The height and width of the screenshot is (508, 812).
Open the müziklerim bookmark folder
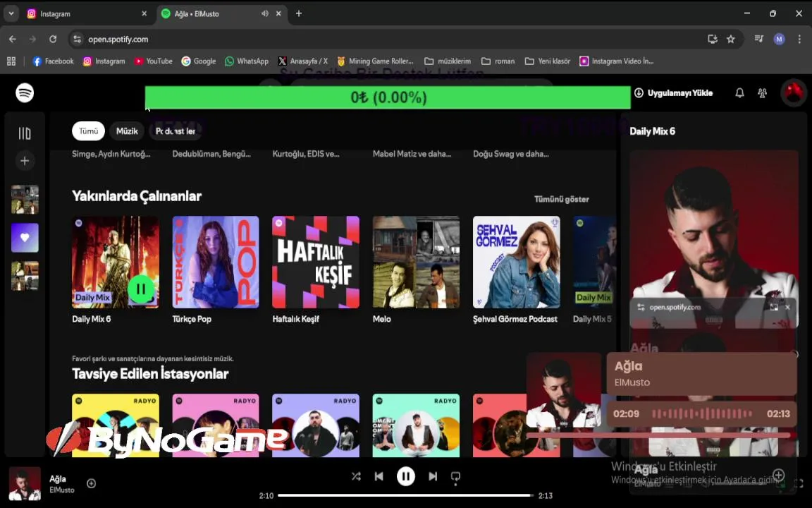tap(448, 61)
